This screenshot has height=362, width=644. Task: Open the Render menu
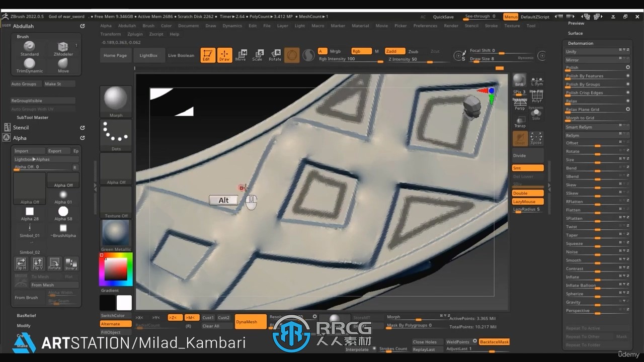(451, 26)
